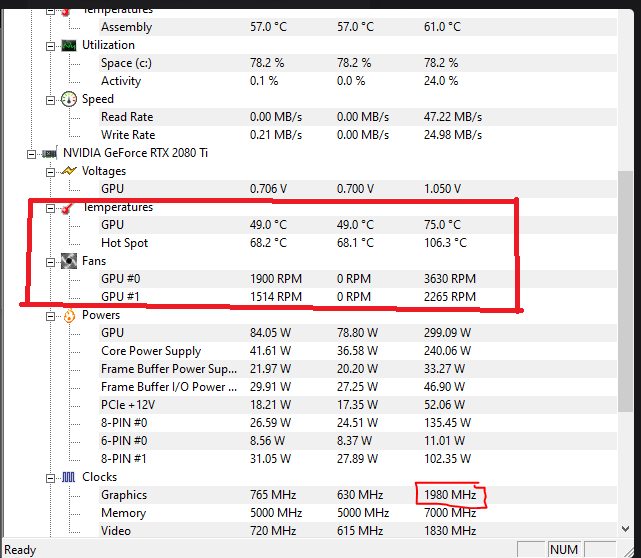Click the 24.98 MB/s write rate value

(x=453, y=135)
